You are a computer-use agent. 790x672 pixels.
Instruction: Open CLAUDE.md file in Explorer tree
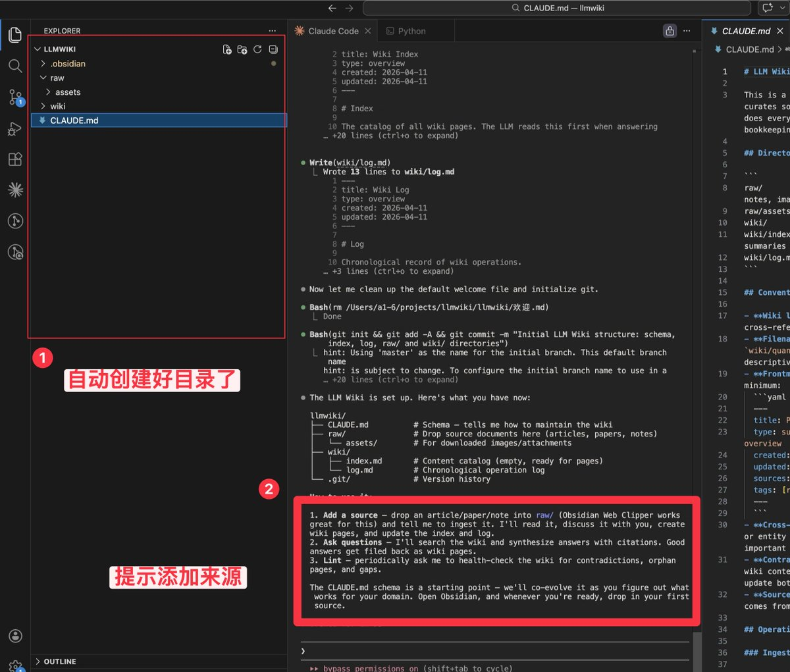[159, 120]
